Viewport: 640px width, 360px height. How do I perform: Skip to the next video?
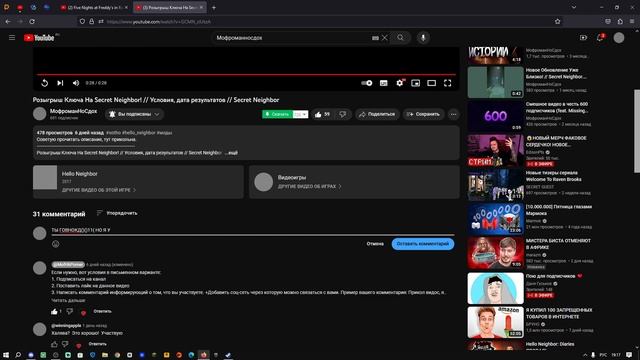tap(60, 83)
